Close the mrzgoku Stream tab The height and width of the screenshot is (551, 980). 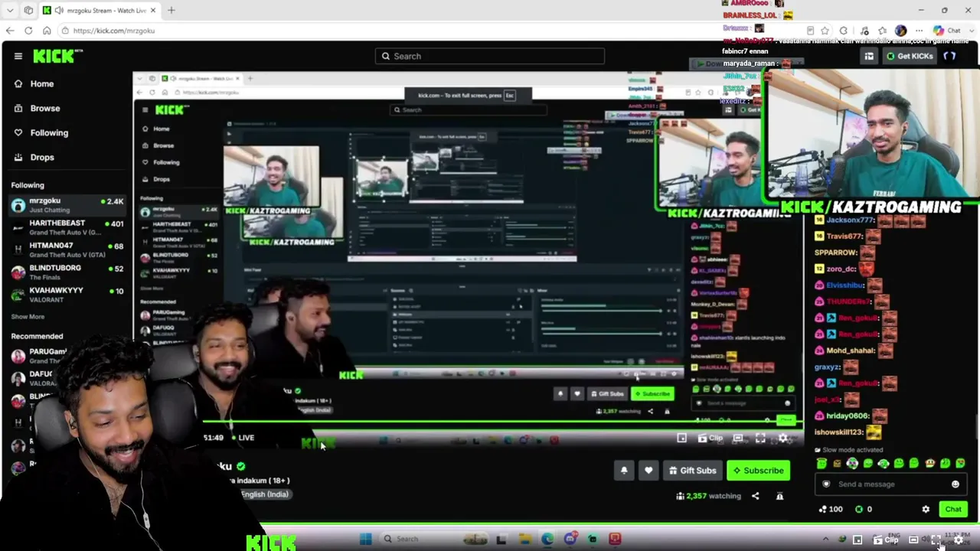point(153,11)
